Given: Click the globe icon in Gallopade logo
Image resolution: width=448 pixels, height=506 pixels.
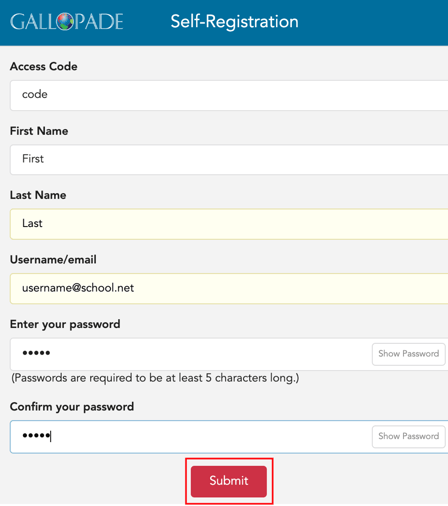Looking at the screenshot, I should 65,22.
